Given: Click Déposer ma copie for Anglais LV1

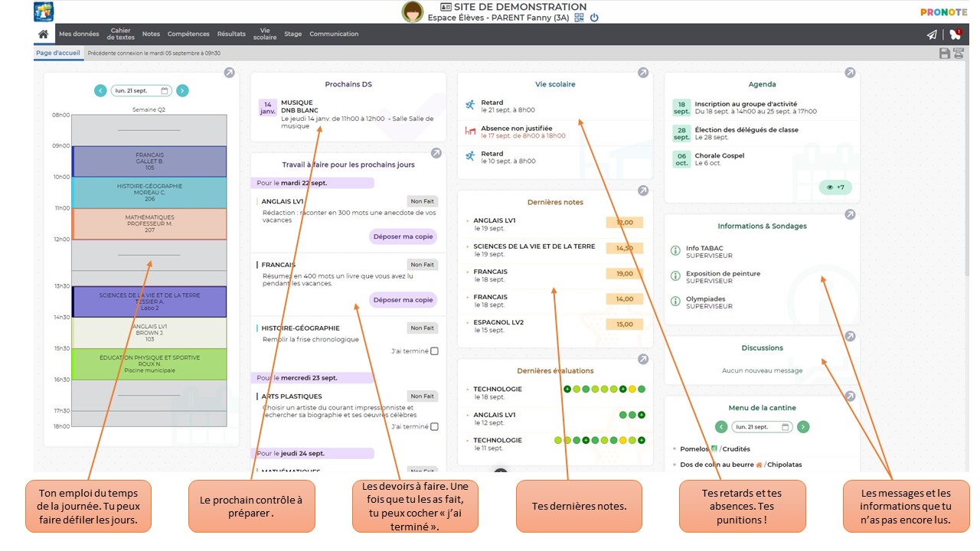Looking at the screenshot, I should click(403, 236).
